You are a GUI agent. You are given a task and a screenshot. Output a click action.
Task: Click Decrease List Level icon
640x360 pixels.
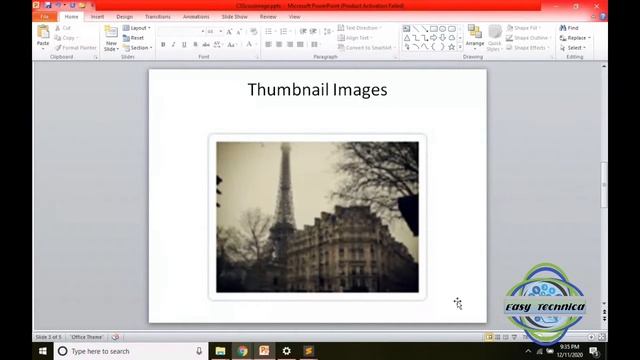pos(303,31)
